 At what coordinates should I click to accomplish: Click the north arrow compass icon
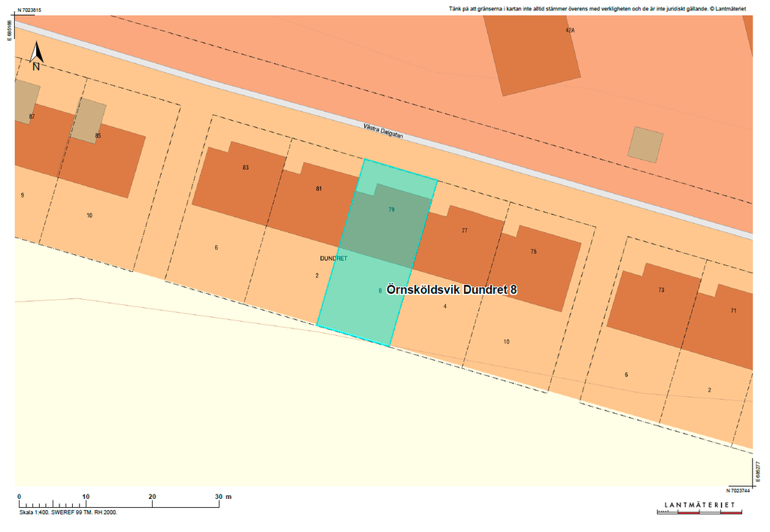coord(35,56)
